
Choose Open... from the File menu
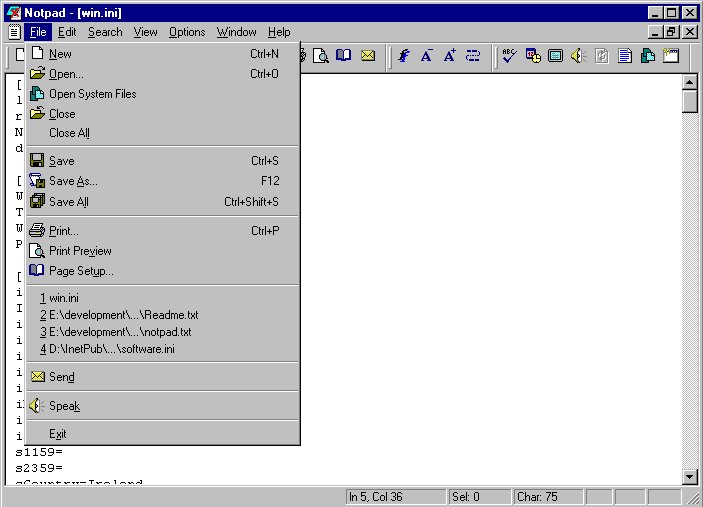pos(163,74)
